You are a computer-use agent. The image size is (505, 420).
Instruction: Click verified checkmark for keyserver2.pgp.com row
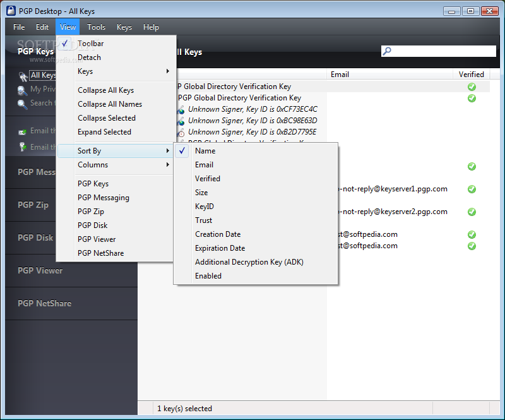pos(472,212)
